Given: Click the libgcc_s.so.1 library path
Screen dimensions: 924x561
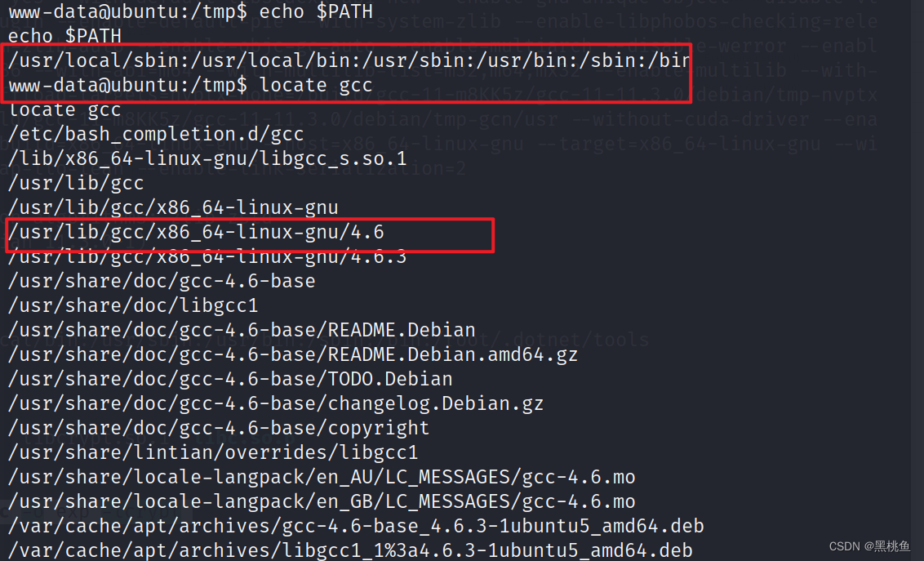Looking at the screenshot, I should click(x=207, y=158).
